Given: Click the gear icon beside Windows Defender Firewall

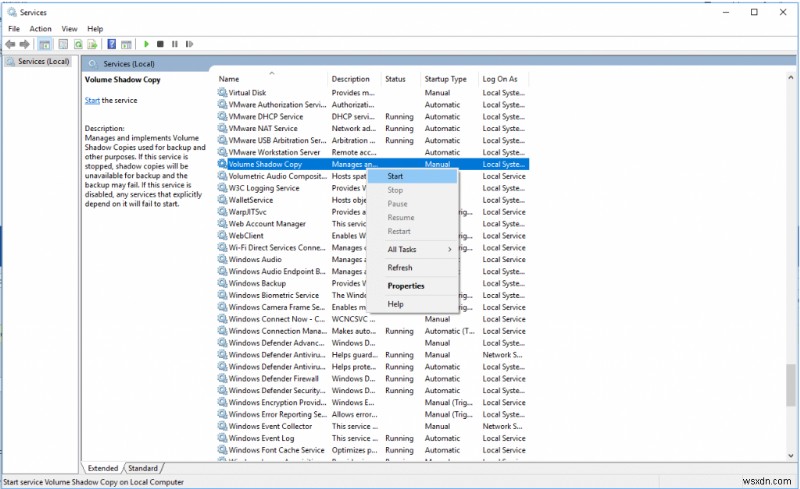Looking at the screenshot, I should (222, 378).
